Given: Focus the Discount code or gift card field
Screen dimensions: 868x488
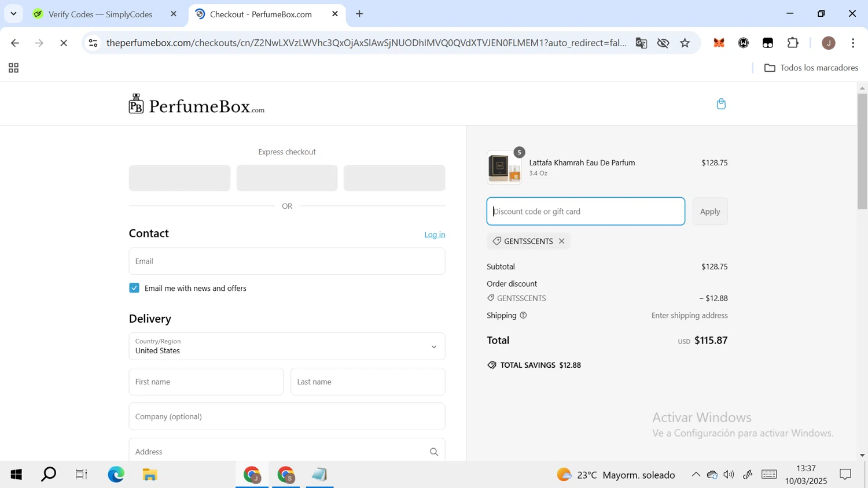Looking at the screenshot, I should [x=586, y=211].
